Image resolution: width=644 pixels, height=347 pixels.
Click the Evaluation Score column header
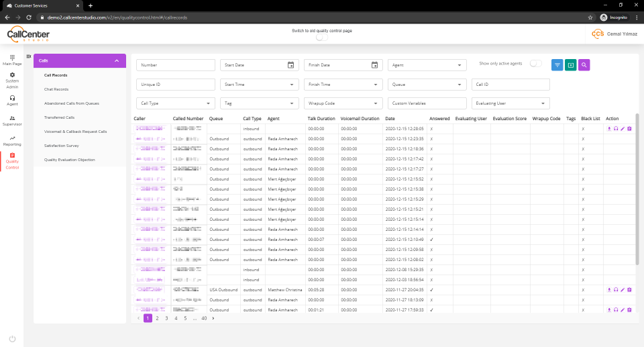(x=509, y=118)
